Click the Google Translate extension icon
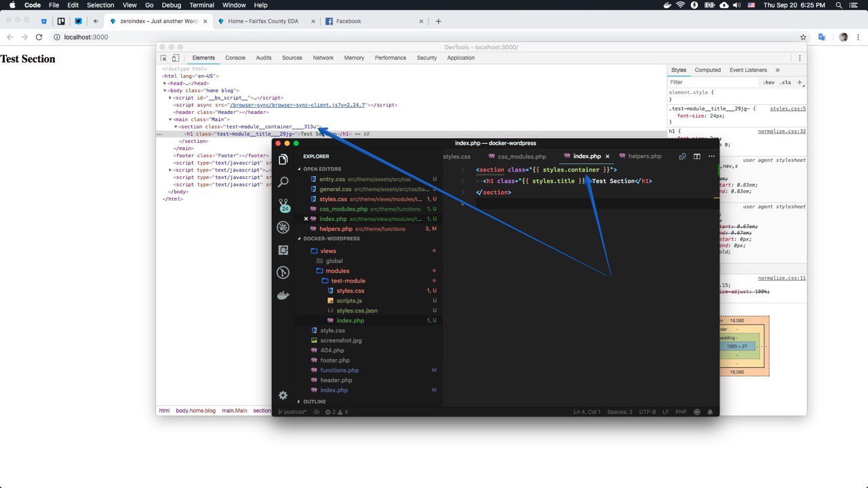The height and width of the screenshot is (488, 868). 822,37
